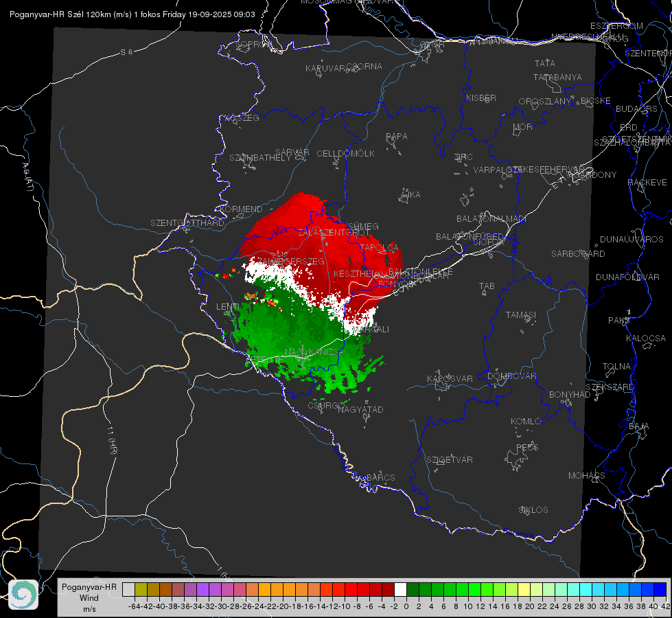Click the yellow swatch between 18 and 20
This screenshot has height=618, width=672.
[524, 589]
